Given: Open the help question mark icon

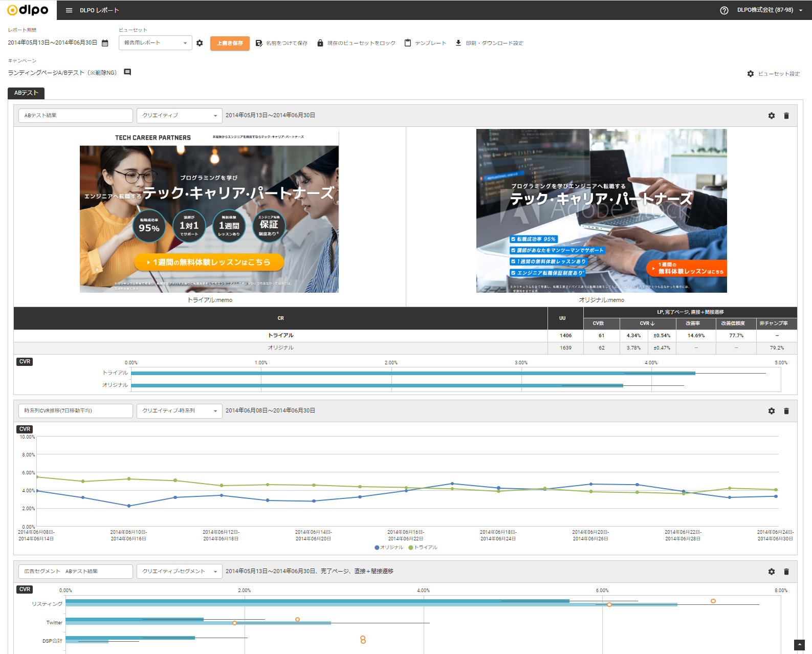Looking at the screenshot, I should 724,10.
